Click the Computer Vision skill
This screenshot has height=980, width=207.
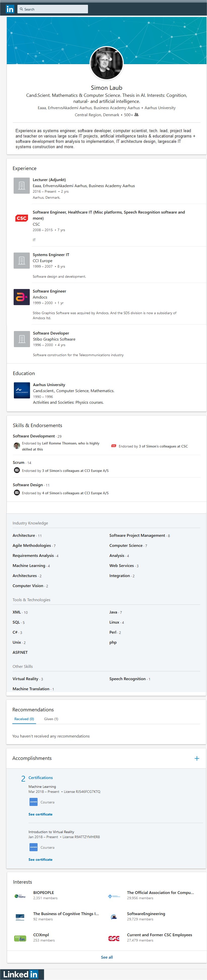tap(28, 586)
